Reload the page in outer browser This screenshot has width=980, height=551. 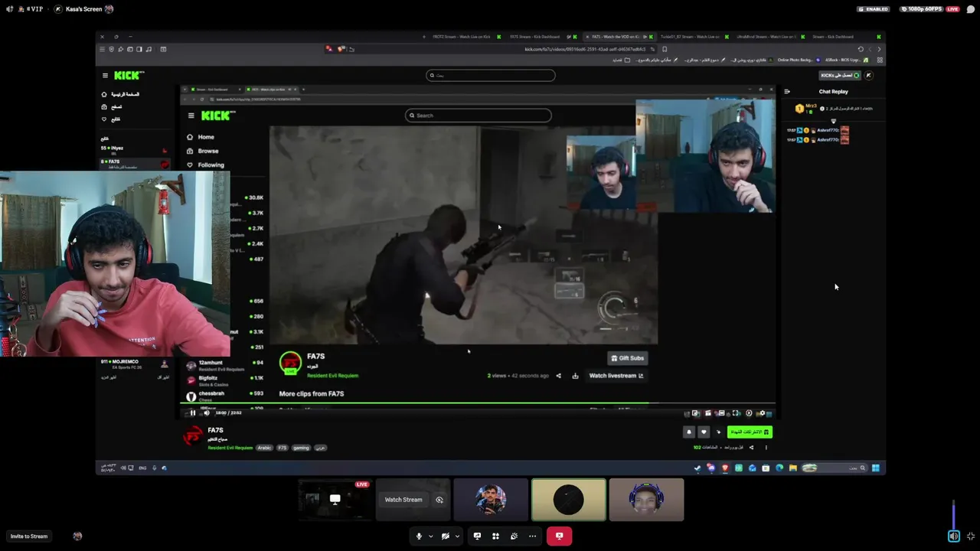[x=861, y=49]
